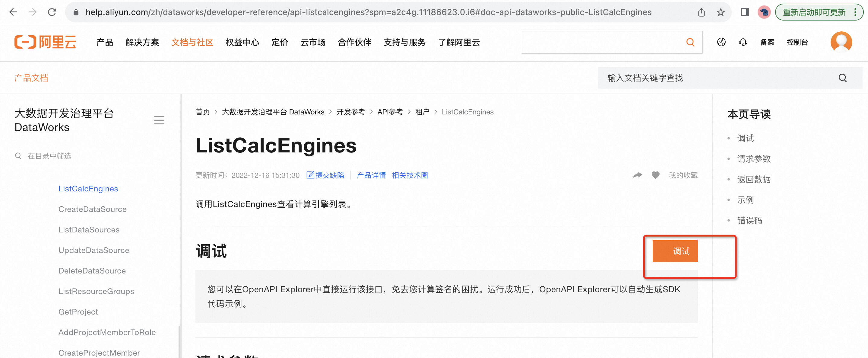Open the 产品 menu
Viewport: 868px width, 358px height.
[x=104, y=43]
